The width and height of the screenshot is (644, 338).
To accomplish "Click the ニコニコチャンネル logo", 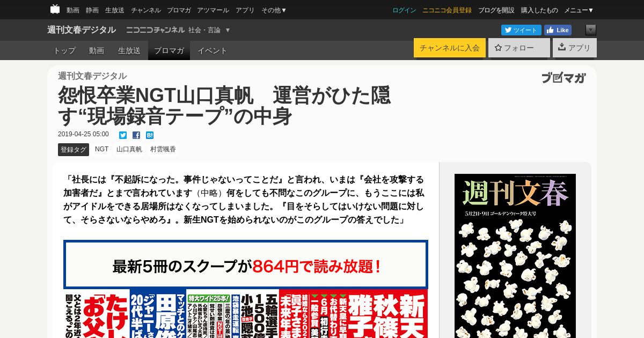I will click(155, 30).
